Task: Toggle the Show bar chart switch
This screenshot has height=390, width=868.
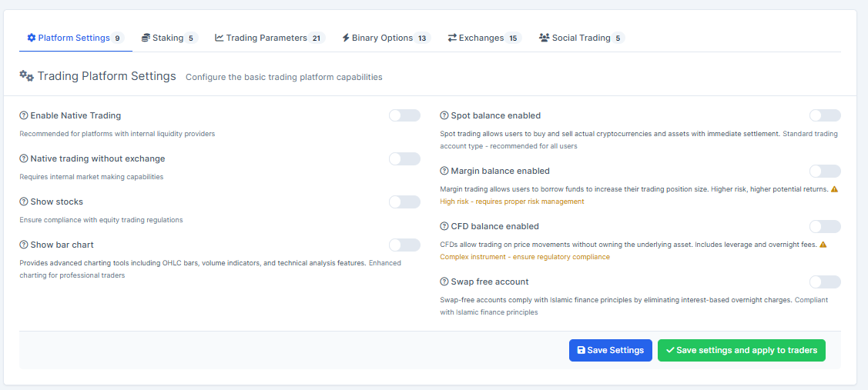Action: coord(404,245)
